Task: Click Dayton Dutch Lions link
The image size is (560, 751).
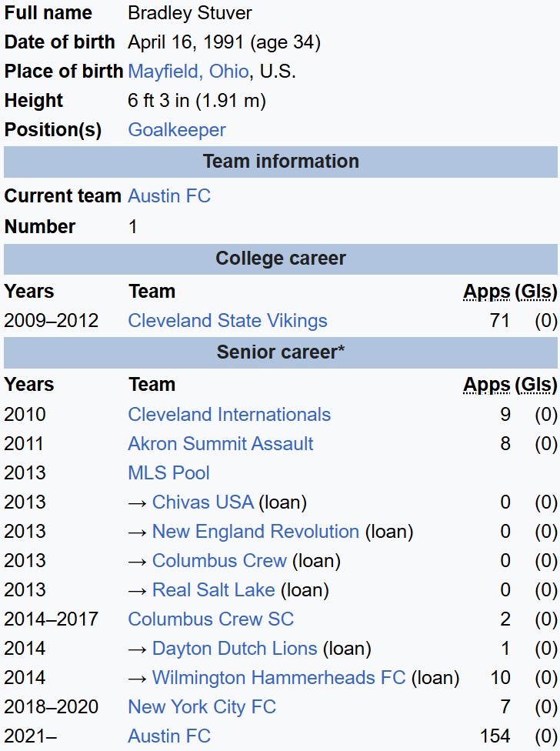Action: 234,649
